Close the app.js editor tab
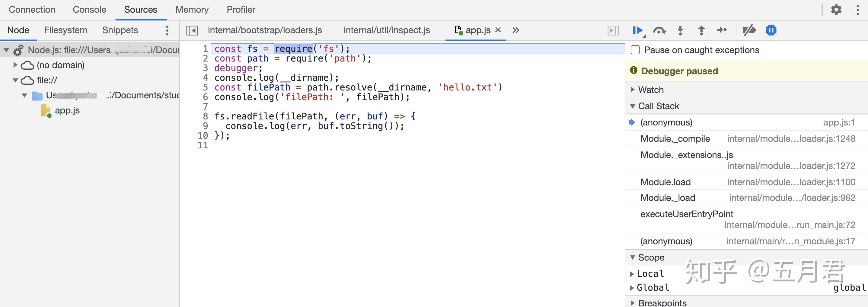 498,30
